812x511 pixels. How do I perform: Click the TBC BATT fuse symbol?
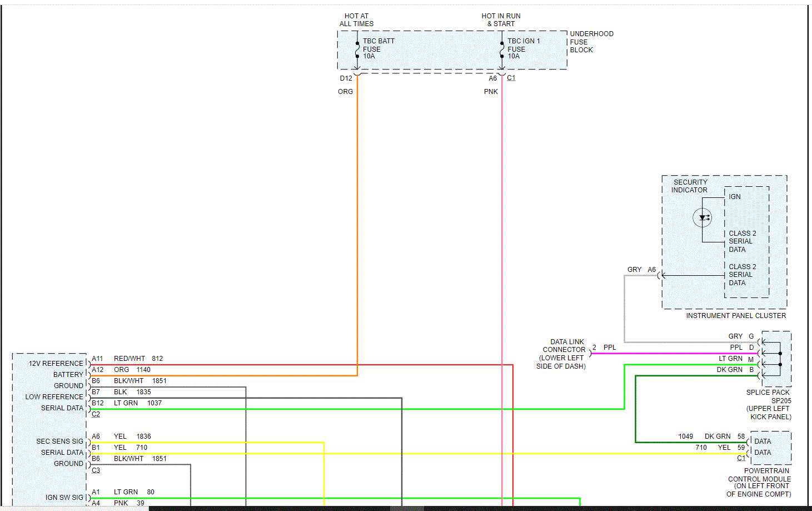tap(357, 49)
